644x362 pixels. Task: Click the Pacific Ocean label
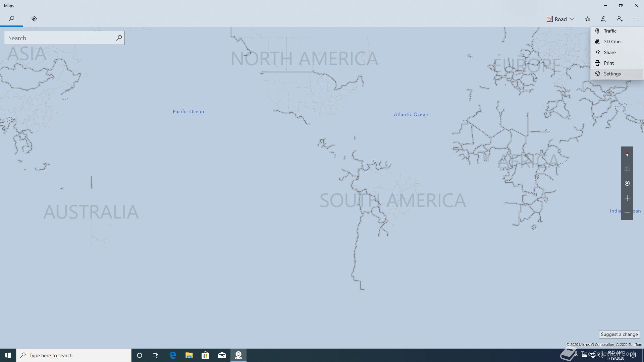tap(188, 112)
